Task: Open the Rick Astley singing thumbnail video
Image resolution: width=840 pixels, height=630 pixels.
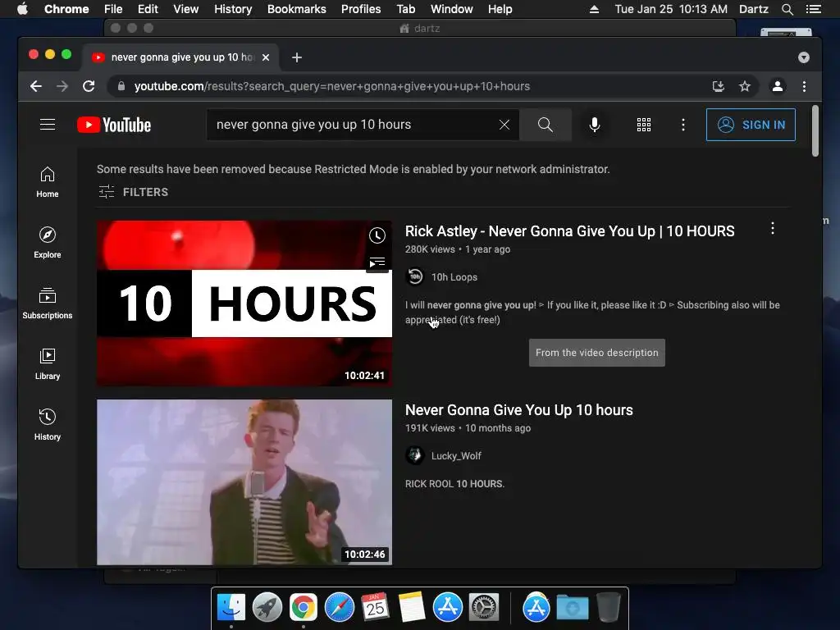Action: click(244, 482)
